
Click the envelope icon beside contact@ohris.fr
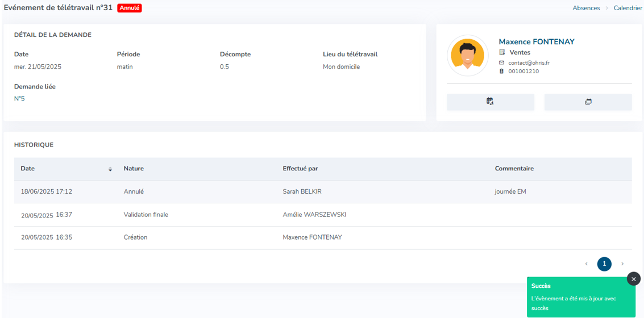point(501,62)
